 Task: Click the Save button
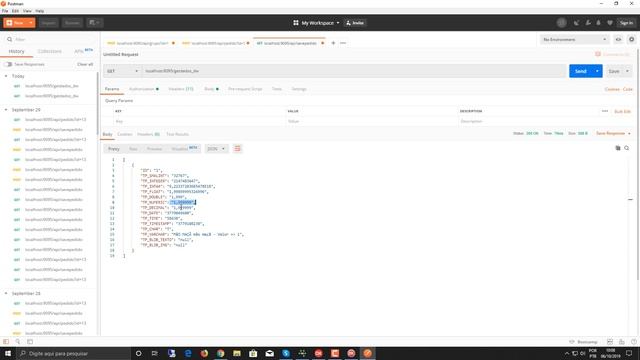(x=614, y=71)
